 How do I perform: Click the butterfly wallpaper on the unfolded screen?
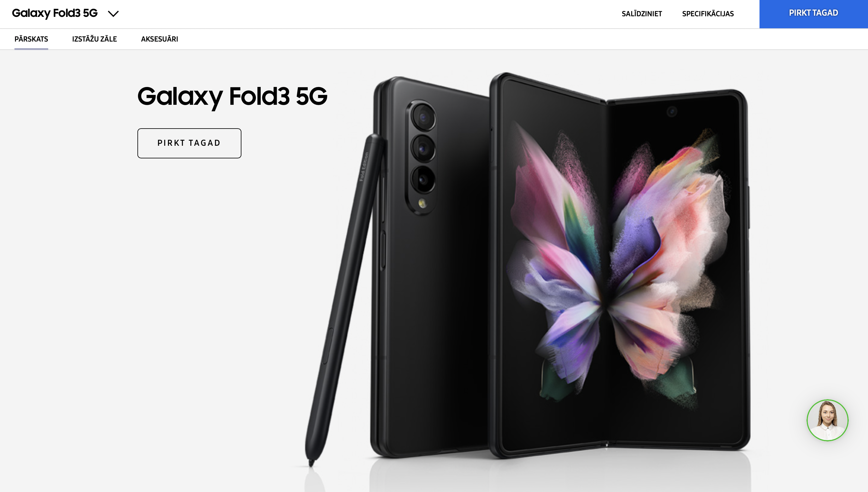619,263
